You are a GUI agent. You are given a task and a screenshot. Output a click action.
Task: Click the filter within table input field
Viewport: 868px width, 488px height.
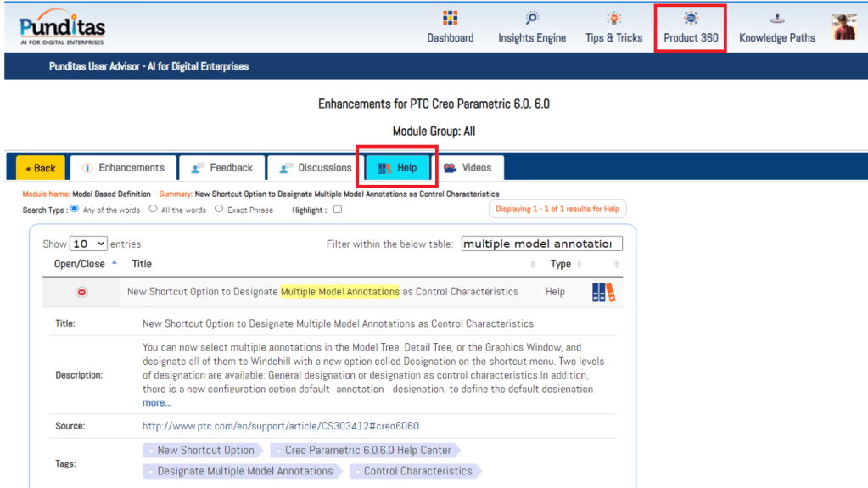[541, 244]
